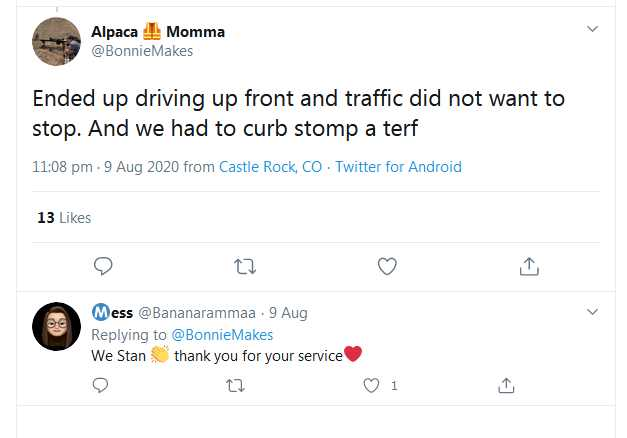Open options chevron on main tweet
The image size is (627, 438).
[592, 29]
